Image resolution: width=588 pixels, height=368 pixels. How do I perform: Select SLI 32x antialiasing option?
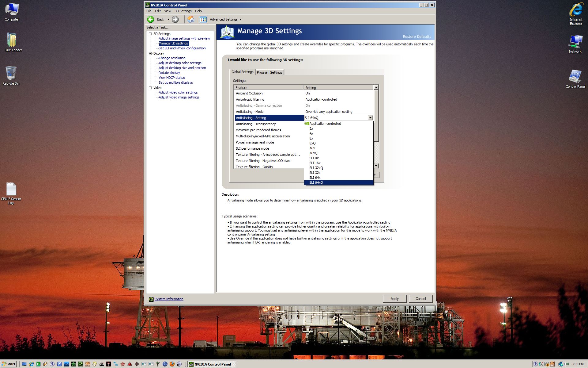pyautogui.click(x=315, y=173)
